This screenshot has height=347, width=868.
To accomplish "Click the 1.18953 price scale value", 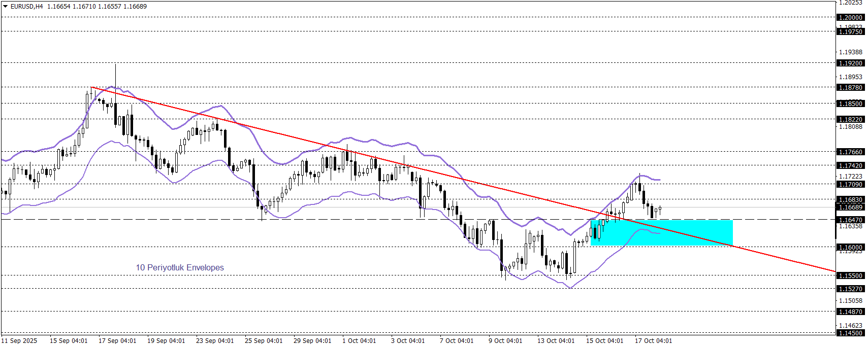I will click(850, 77).
